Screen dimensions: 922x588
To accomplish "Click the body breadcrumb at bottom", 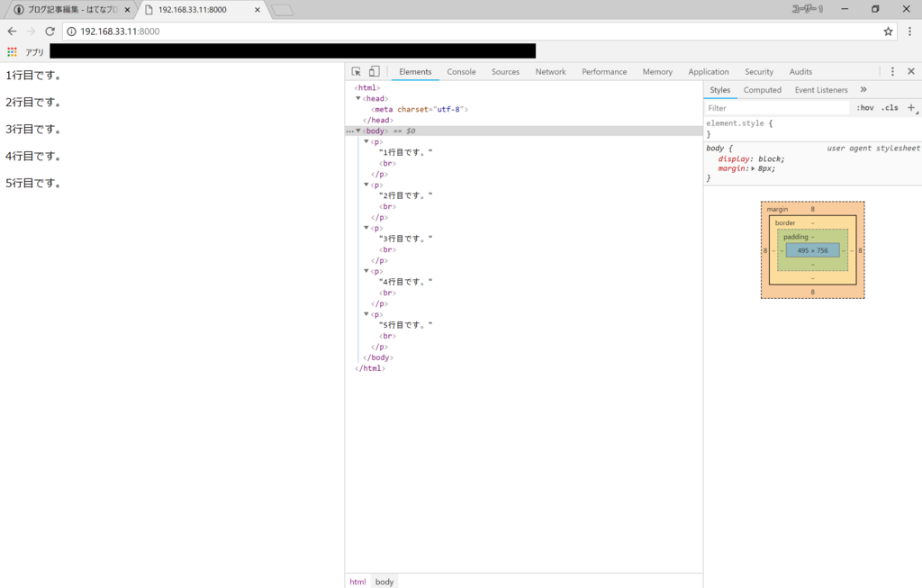I will point(384,582).
